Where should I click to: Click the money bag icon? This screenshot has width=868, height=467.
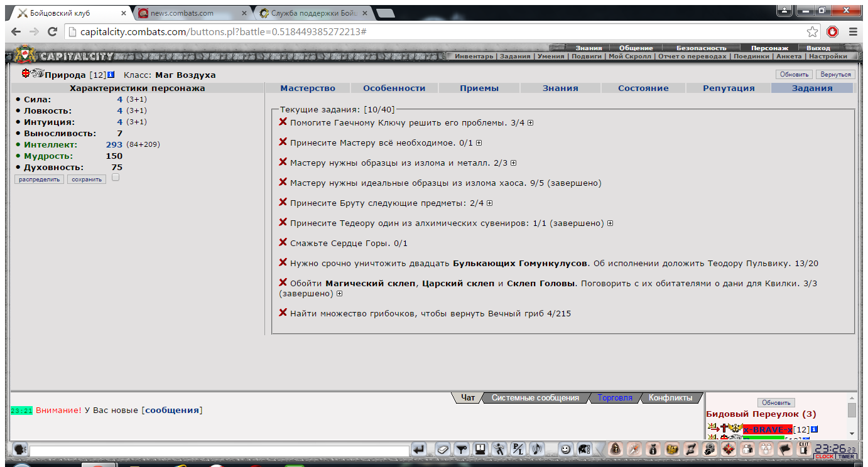[x=653, y=449]
